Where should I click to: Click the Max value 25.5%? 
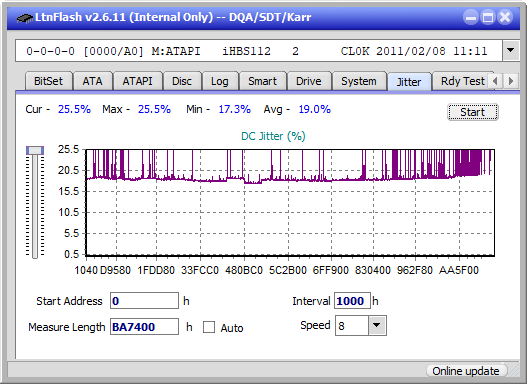click(x=154, y=109)
